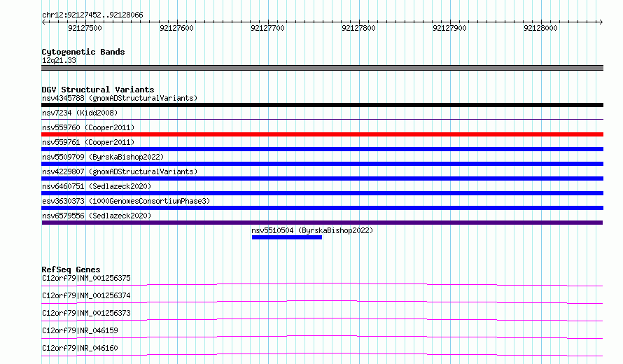Click the magenta NM_001256374 intron line
The height and width of the screenshot is (364, 623).
[322, 301]
